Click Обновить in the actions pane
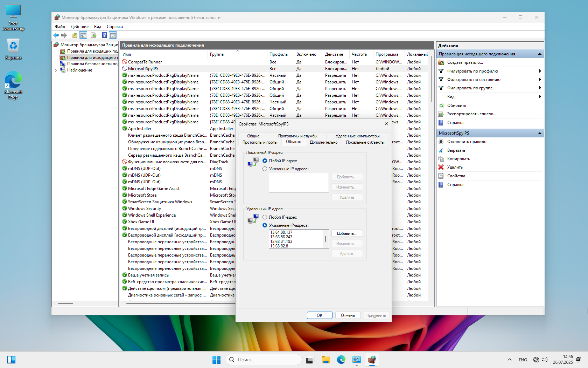588x368 pixels. click(456, 105)
